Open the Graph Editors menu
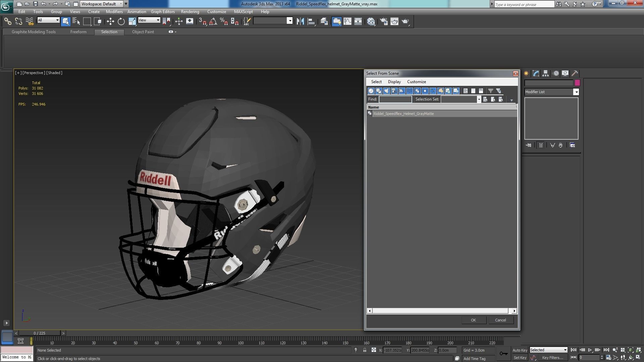Image resolution: width=644 pixels, height=362 pixels. pyautogui.click(x=163, y=12)
